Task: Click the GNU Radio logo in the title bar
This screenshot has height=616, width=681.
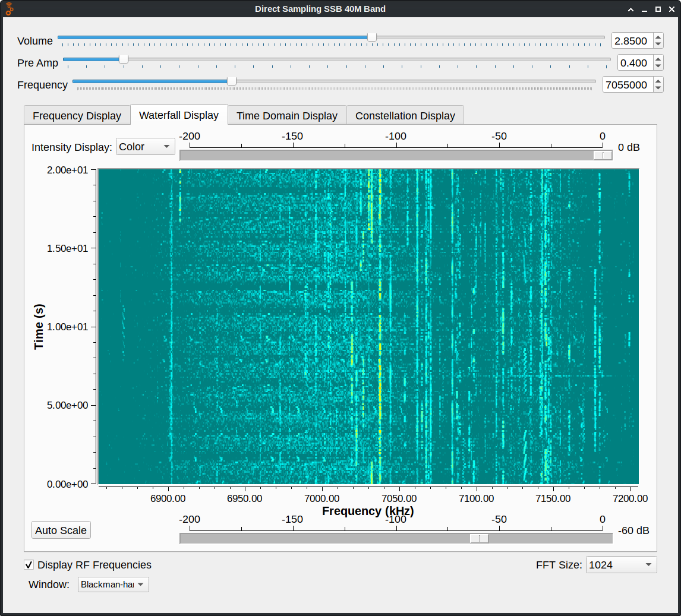Action: pos(9,9)
